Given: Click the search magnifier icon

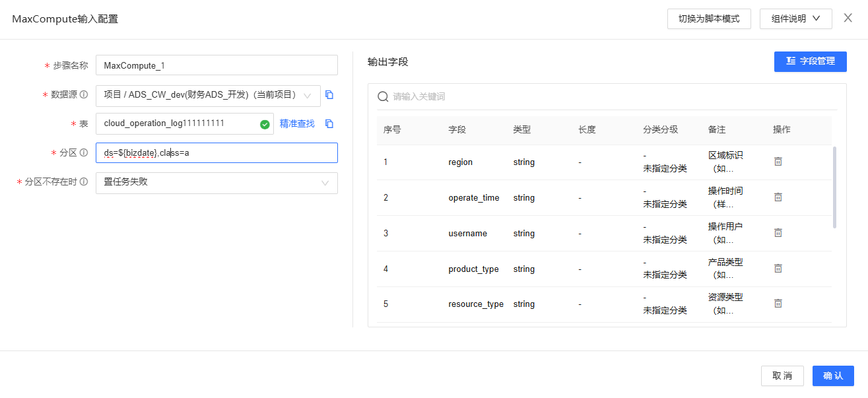Looking at the screenshot, I should coord(383,96).
